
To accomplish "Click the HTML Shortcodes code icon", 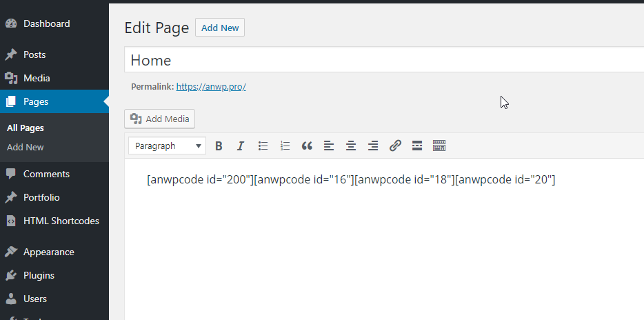I will (x=11, y=221).
